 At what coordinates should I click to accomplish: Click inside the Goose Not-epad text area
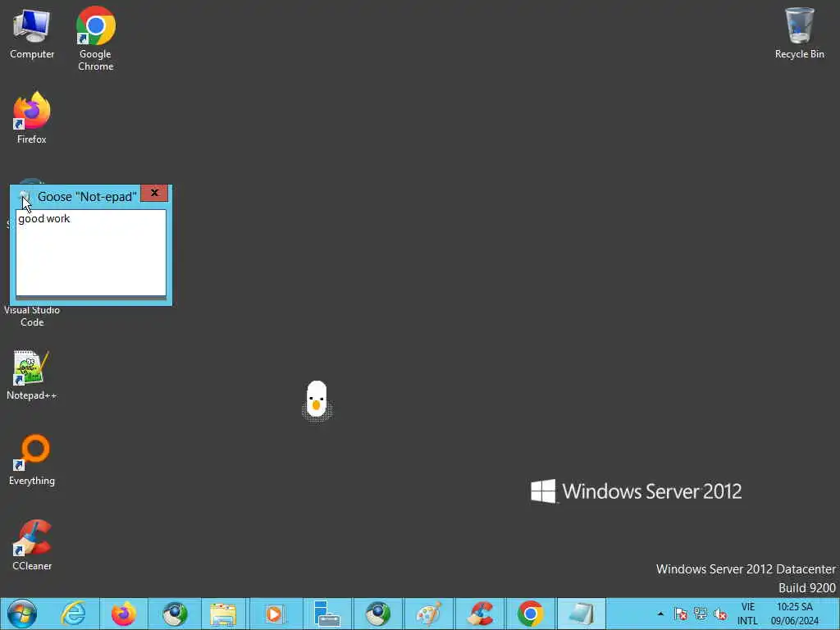tap(91, 253)
